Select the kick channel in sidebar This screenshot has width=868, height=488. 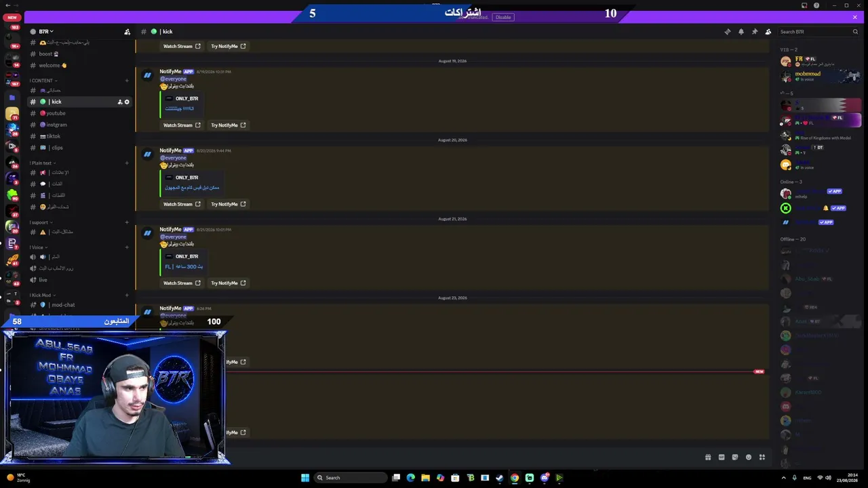coord(79,102)
